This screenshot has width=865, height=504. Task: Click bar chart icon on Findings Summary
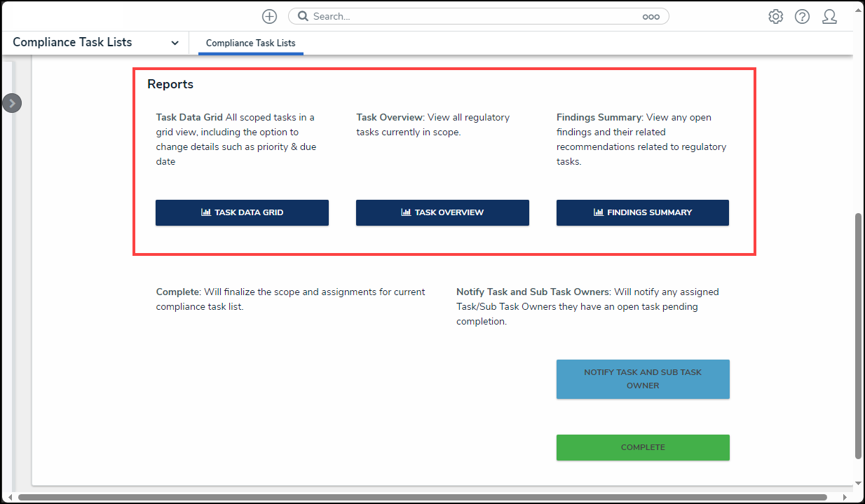[x=598, y=212]
